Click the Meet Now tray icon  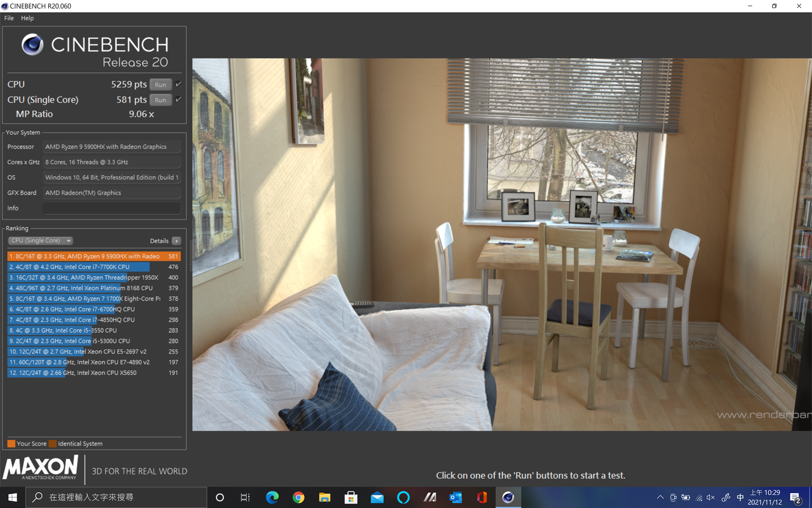[673, 497]
